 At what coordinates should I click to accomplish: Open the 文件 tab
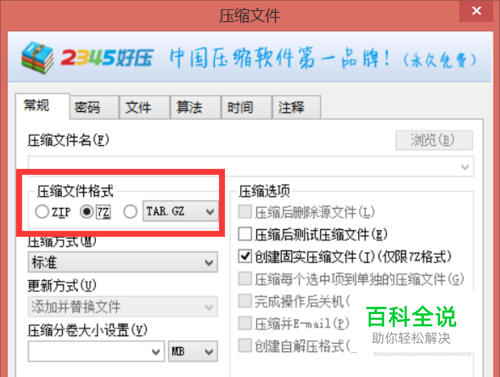pyautogui.click(x=145, y=107)
